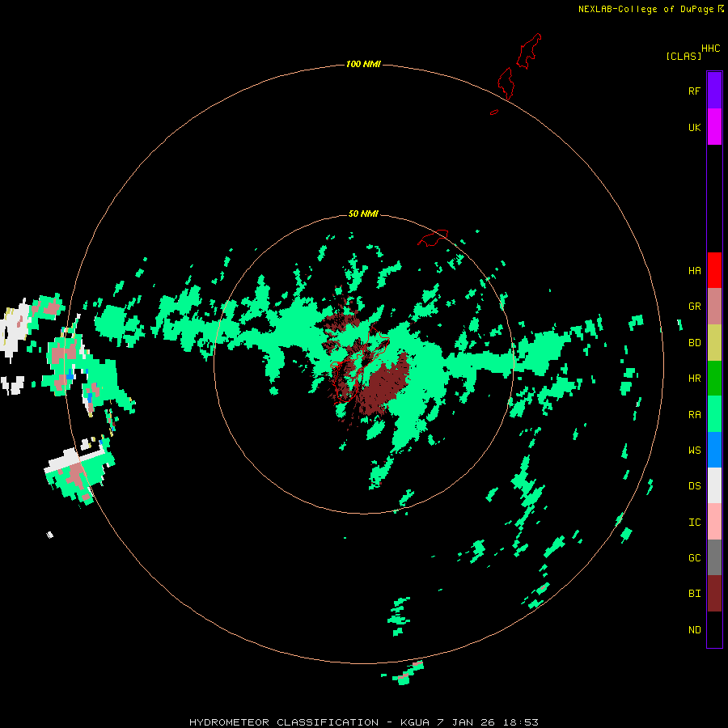
Task: Click the RA legend label
Action: 694,415
